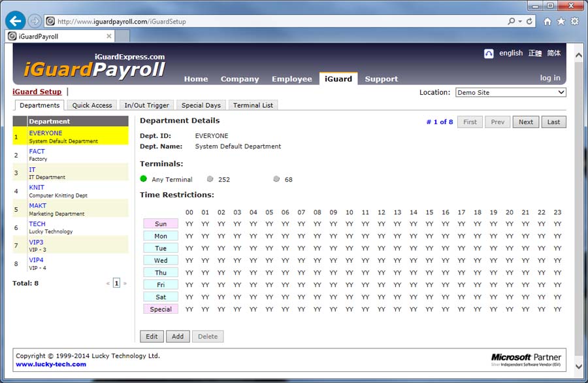Open www.lucky-tech.com link
Screen dimensions: 588x383
click(x=51, y=364)
